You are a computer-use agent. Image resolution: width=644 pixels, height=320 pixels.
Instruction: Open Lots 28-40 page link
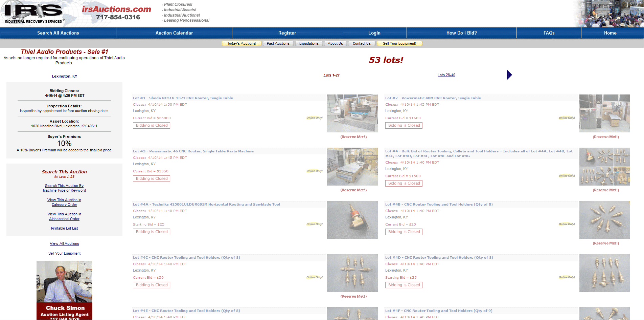[x=446, y=75]
